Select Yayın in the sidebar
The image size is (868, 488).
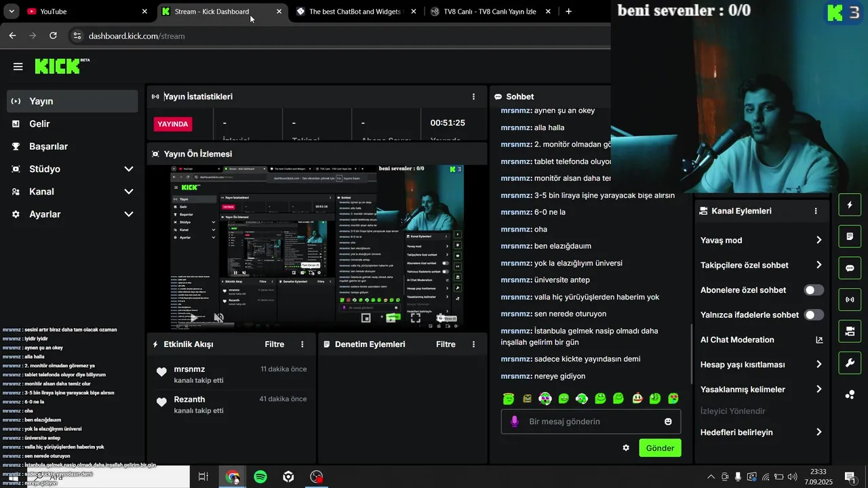click(73, 101)
